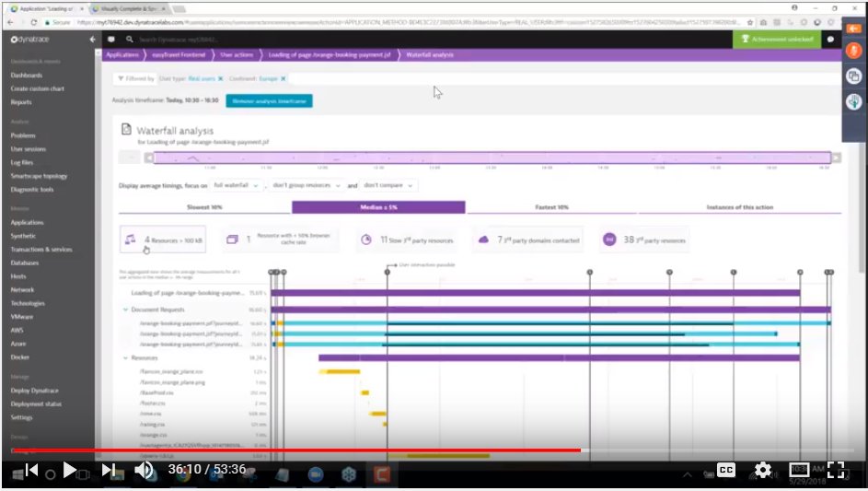
Task: Skip to next video
Action: (x=109, y=471)
